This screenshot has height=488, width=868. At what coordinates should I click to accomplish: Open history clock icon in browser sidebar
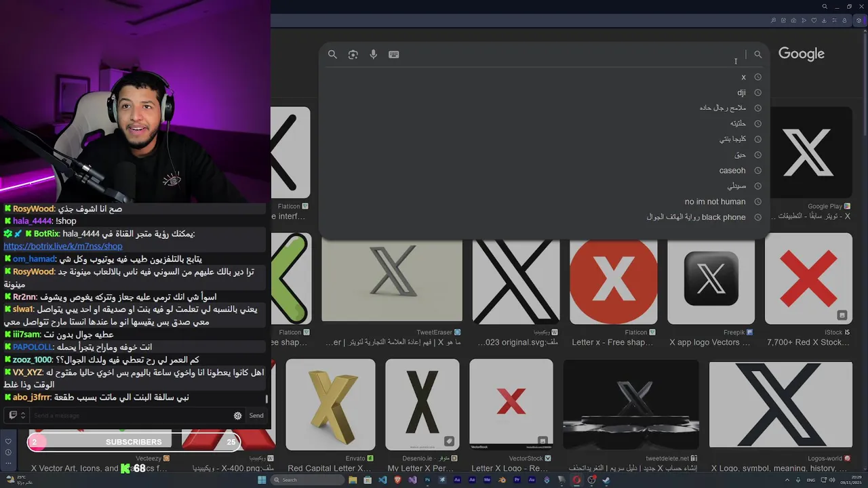[x=8, y=452]
